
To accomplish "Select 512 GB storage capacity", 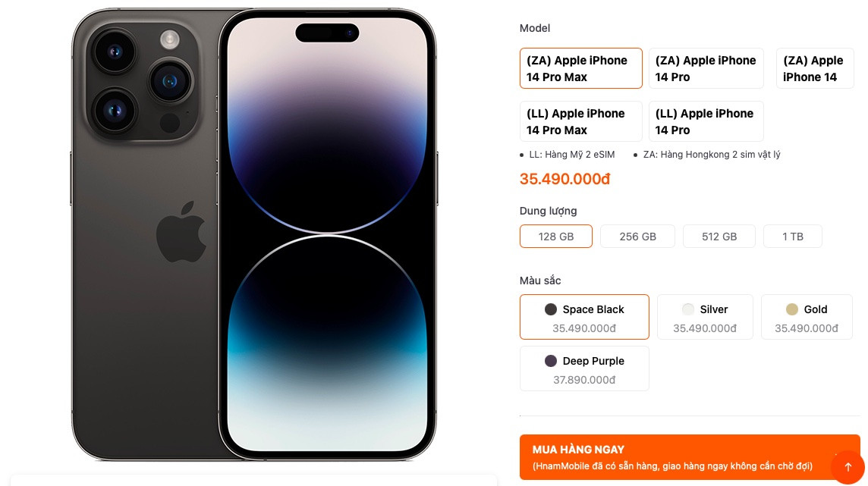I will click(x=719, y=236).
